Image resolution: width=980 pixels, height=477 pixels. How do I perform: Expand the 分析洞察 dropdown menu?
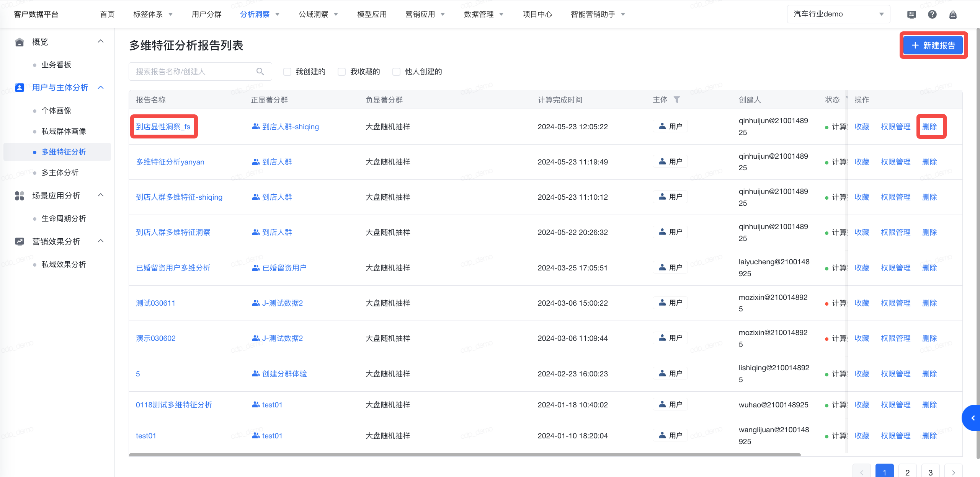(x=278, y=15)
